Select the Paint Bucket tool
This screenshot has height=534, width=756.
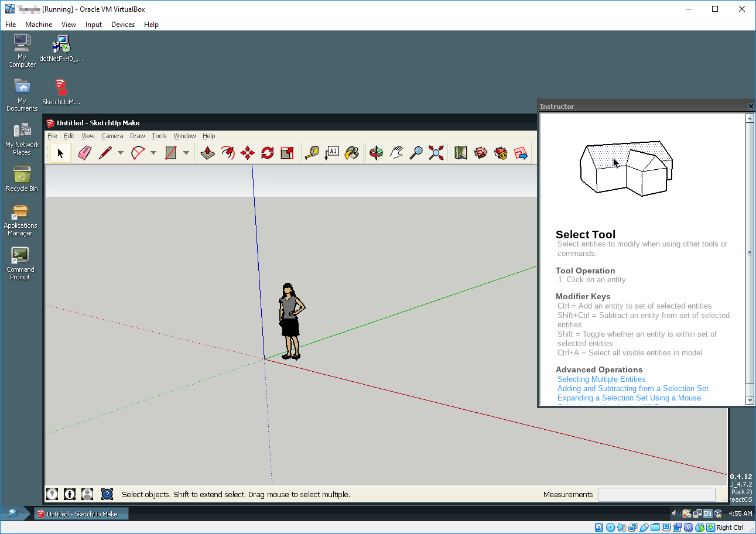point(351,153)
